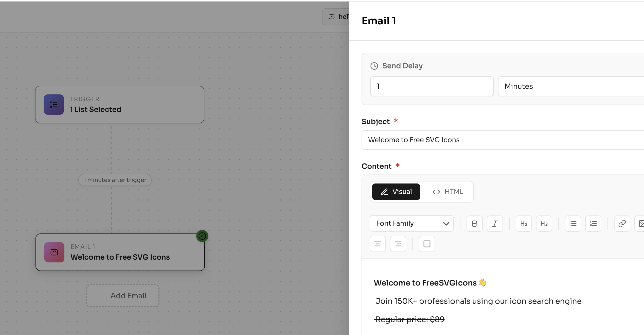Right-align the selected text
644x335 pixels.
pyautogui.click(x=398, y=244)
